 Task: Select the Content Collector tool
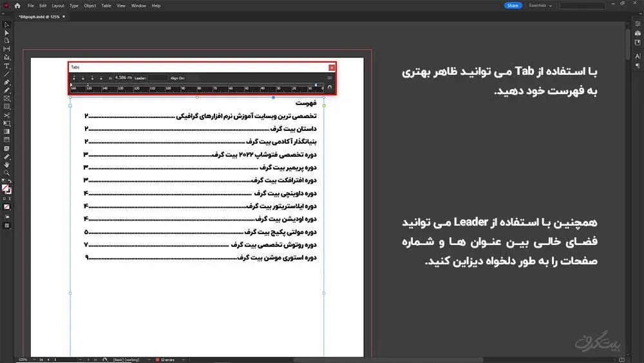click(6, 57)
